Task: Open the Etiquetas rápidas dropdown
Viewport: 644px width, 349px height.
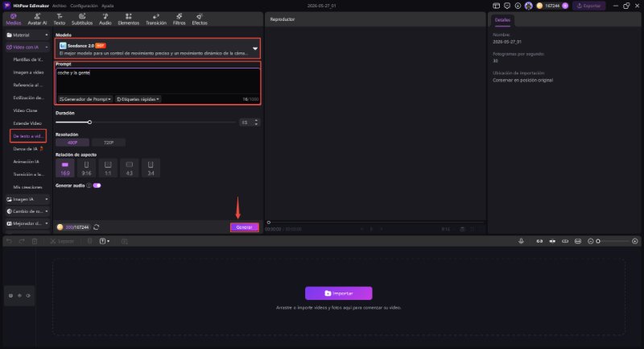Action: (x=138, y=99)
